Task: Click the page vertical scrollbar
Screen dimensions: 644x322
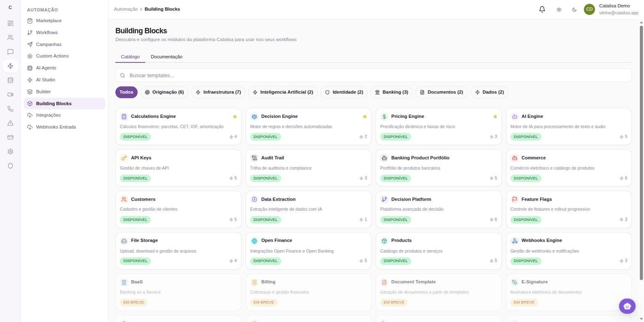Action: click(642, 152)
